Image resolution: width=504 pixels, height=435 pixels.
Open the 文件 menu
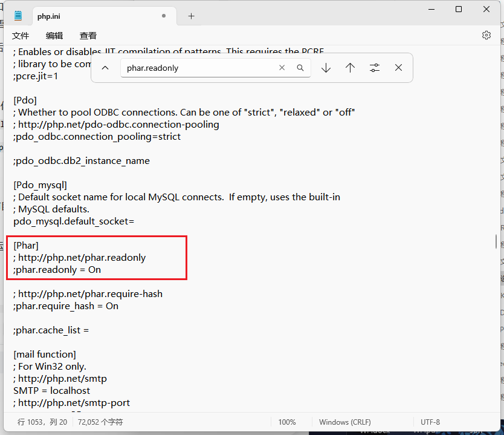tap(21, 36)
